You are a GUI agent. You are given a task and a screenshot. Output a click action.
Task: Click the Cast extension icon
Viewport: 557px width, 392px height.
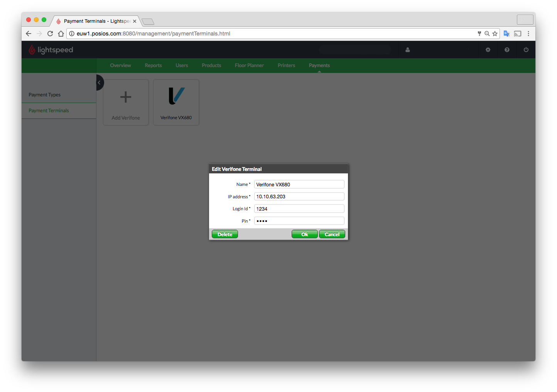pos(518,34)
